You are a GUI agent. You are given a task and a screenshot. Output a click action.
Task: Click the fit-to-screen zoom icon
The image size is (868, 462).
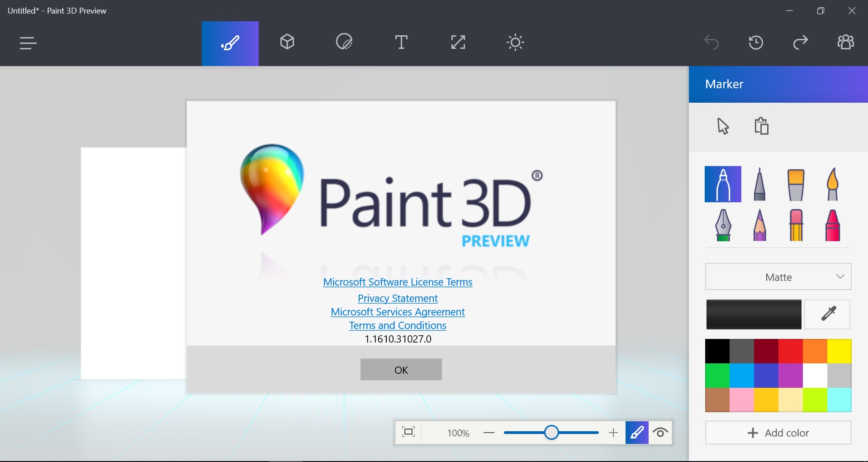coord(408,433)
